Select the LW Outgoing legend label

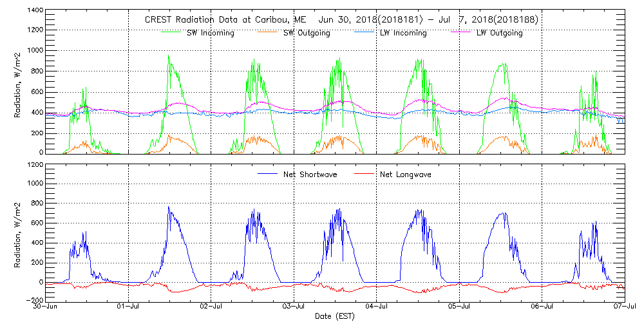[x=499, y=33]
